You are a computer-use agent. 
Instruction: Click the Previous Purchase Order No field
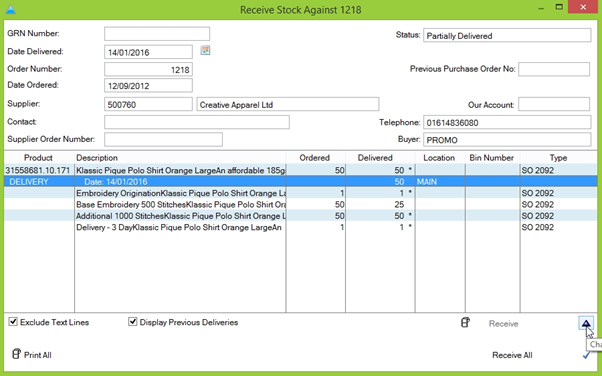(554, 69)
